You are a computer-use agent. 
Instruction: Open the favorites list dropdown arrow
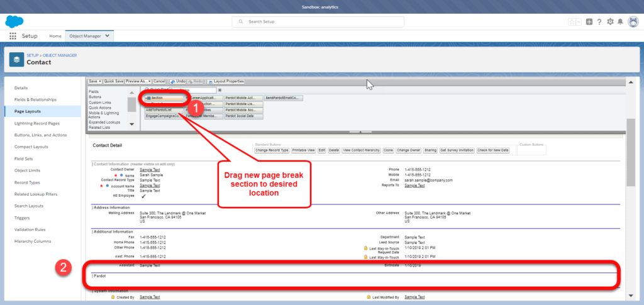(x=579, y=22)
